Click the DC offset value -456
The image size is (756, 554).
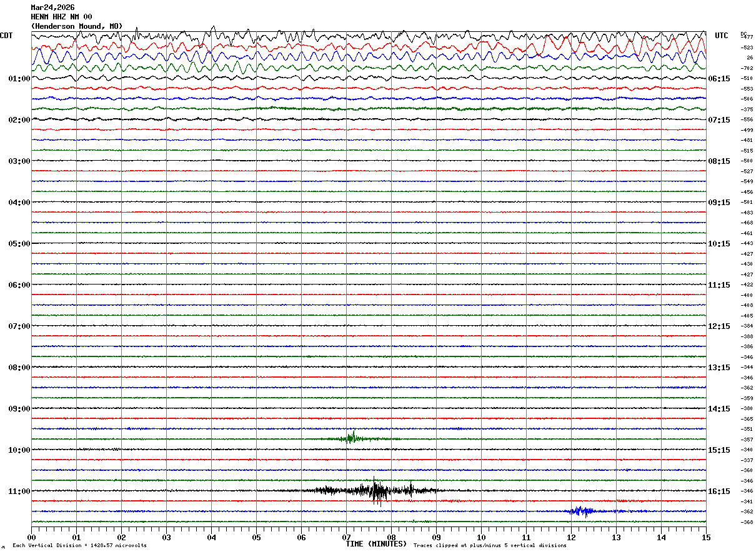click(747, 192)
